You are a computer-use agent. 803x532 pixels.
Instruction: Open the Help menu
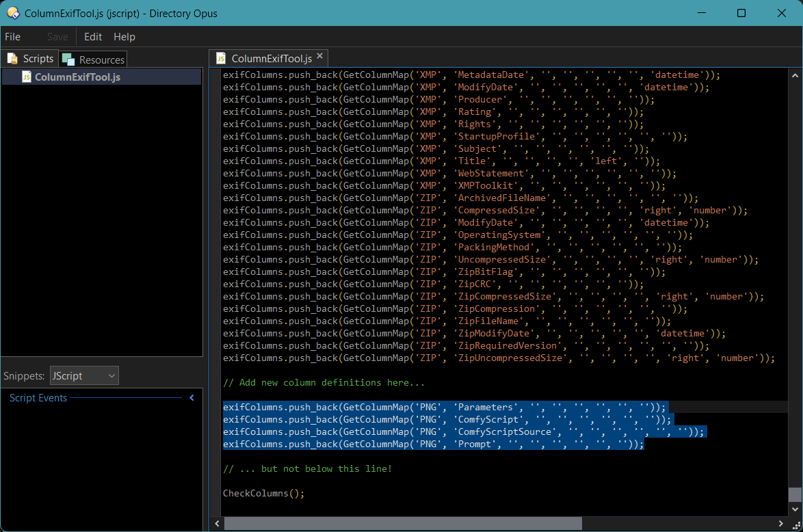click(x=124, y=37)
